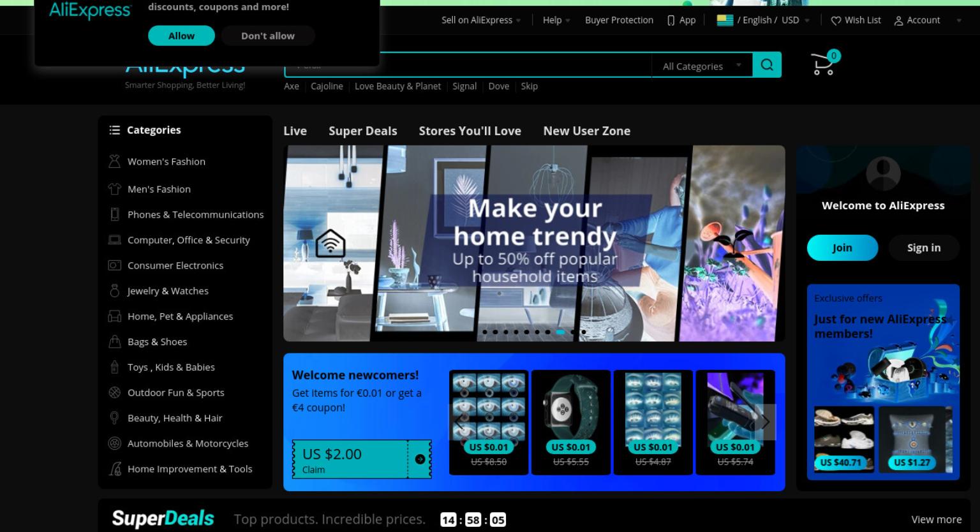Open the Consumer Electronics category
The width and height of the screenshot is (980, 532).
[x=175, y=265]
